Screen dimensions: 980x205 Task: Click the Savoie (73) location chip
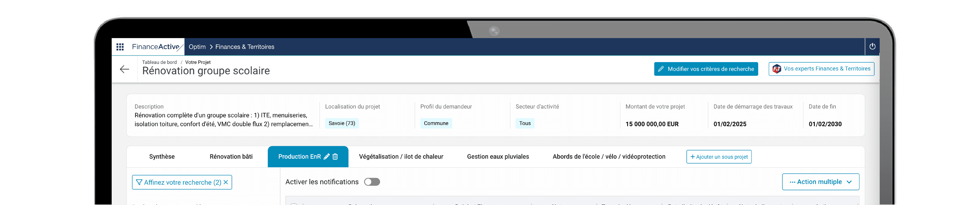pyautogui.click(x=342, y=123)
